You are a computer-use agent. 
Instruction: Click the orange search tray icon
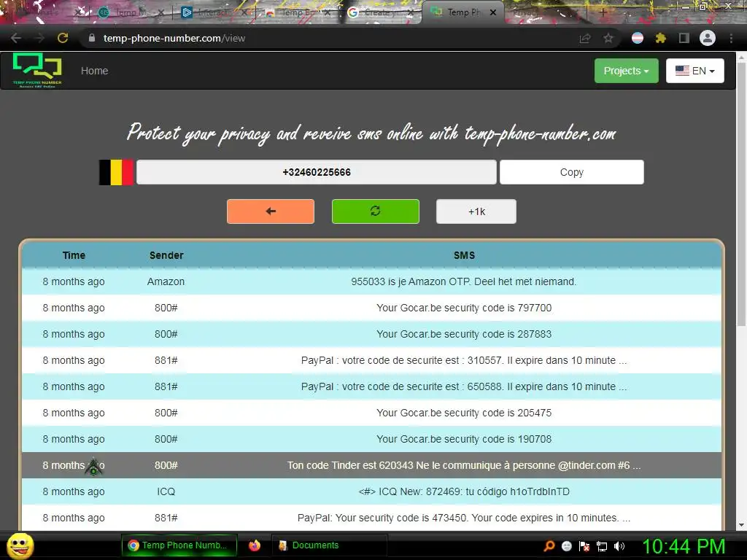point(549,545)
